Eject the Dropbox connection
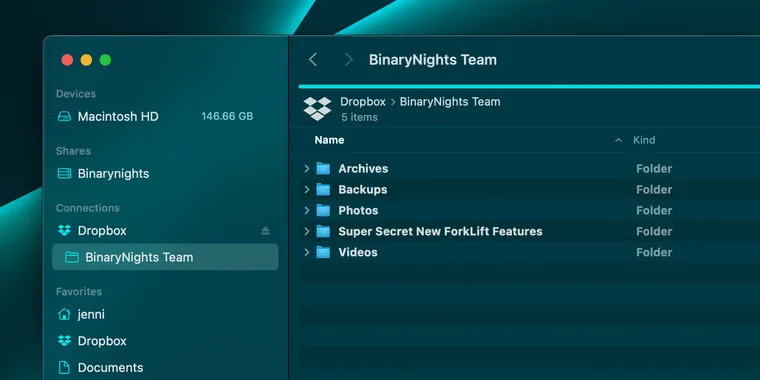Image resolution: width=760 pixels, height=380 pixels. point(265,231)
